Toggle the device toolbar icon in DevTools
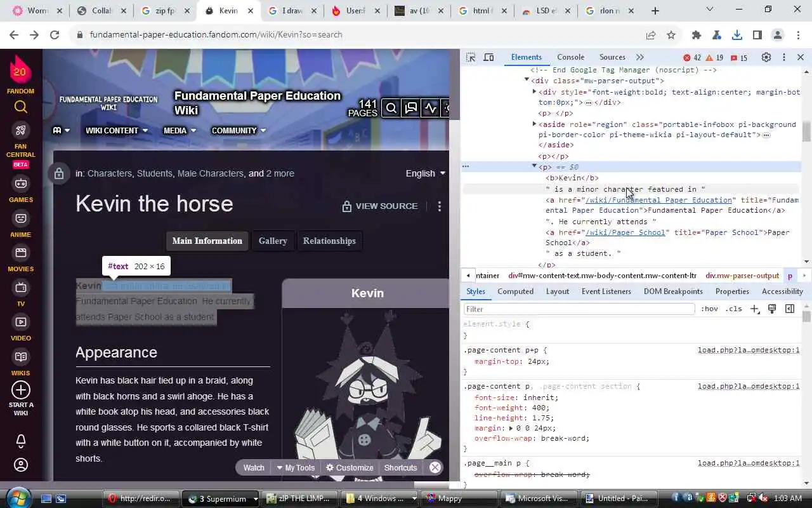The image size is (812, 508). pyautogui.click(x=488, y=57)
